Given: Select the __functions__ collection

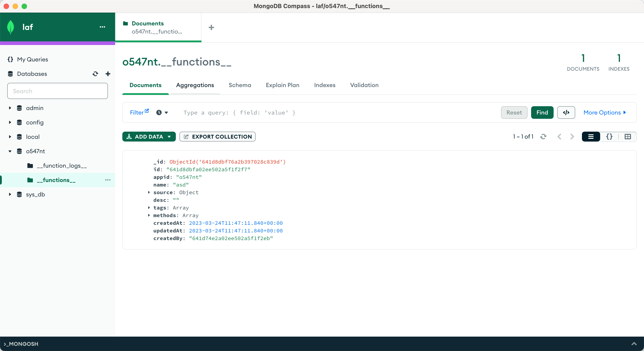Looking at the screenshot, I should point(56,180).
